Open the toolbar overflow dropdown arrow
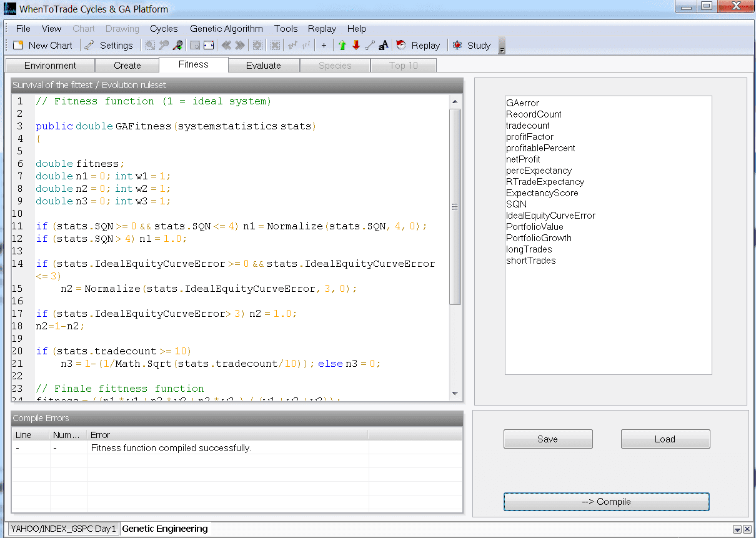Screen dimensions: 756x538 [502, 46]
